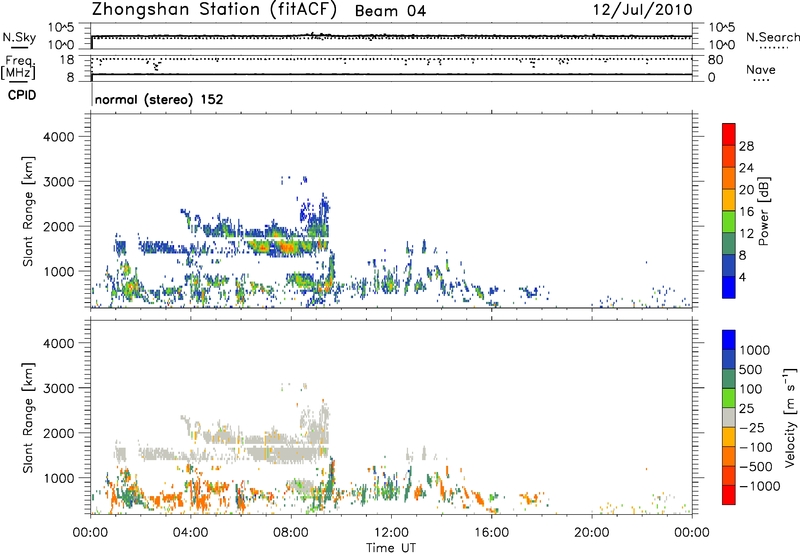
Task: Click the CPID label
Action: [x=22, y=95]
